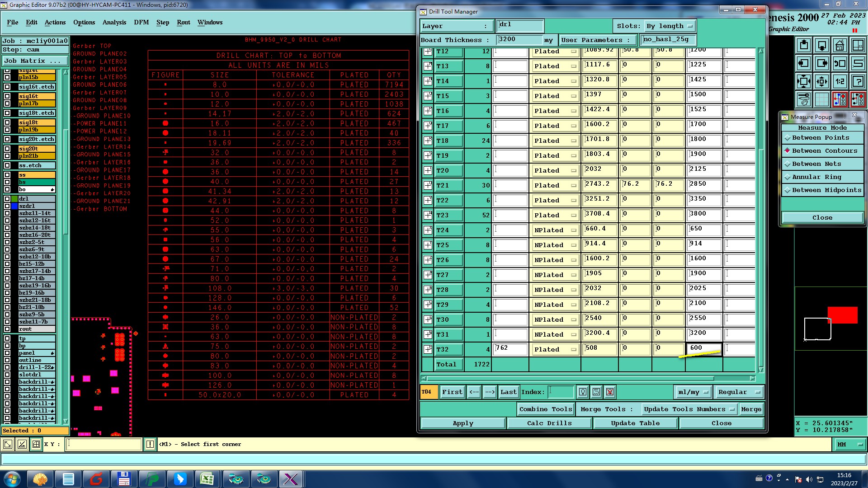Expand the T20 tool row
This screenshot has width=868, height=488.
(x=428, y=170)
